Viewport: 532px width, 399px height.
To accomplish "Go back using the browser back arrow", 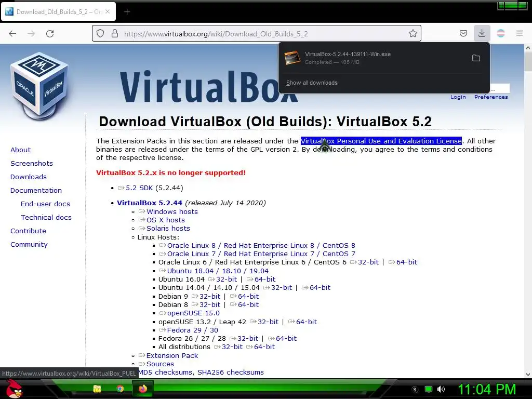I will tap(12, 34).
